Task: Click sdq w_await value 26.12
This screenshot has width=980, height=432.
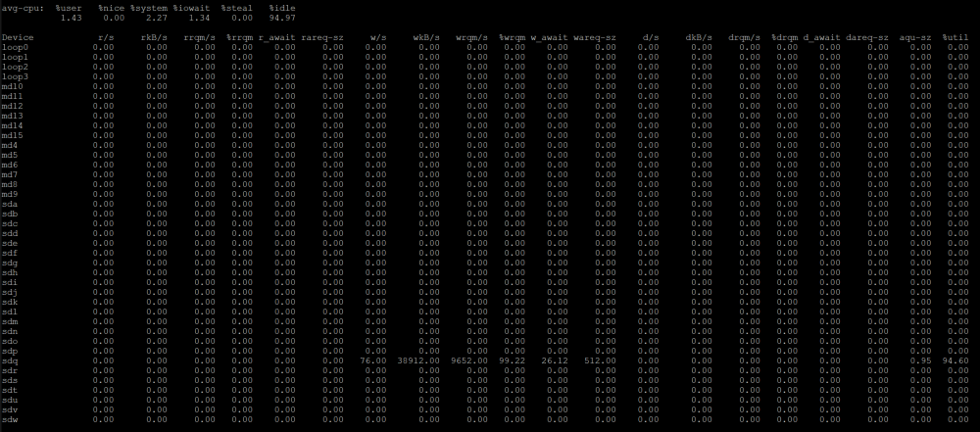Action: pyautogui.click(x=555, y=360)
